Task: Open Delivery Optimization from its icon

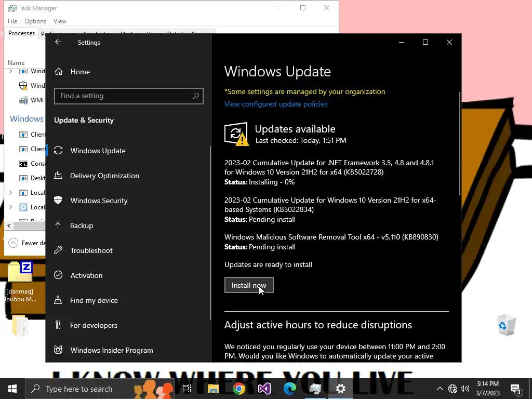Action: pos(58,176)
